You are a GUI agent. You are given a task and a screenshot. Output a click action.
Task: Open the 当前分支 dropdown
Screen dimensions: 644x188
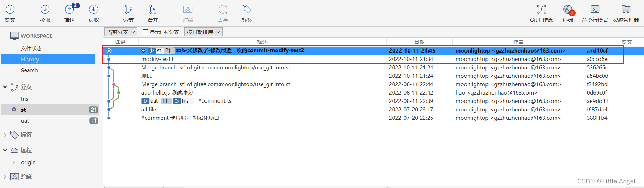pos(121,32)
